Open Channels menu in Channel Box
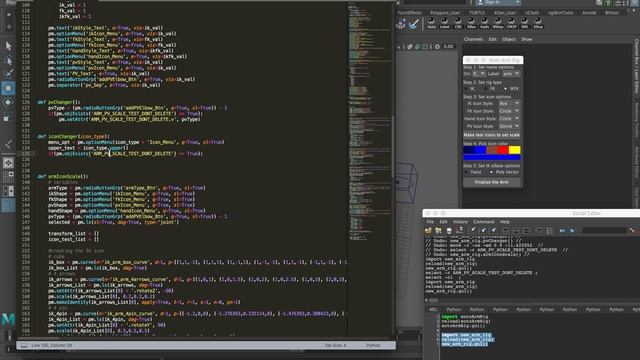Viewport: 640px width, 360px height. click(473, 39)
